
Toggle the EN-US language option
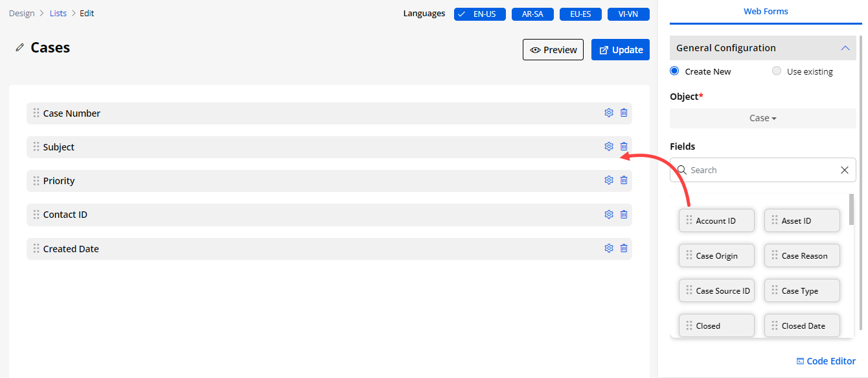point(479,14)
